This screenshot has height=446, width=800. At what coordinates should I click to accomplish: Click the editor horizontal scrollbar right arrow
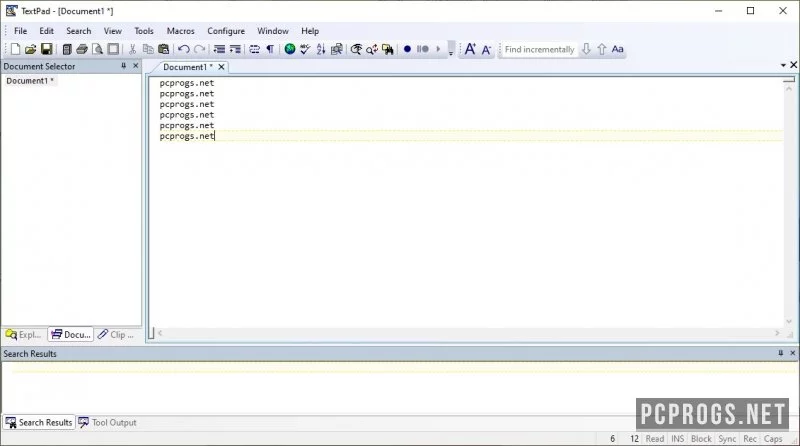click(777, 333)
